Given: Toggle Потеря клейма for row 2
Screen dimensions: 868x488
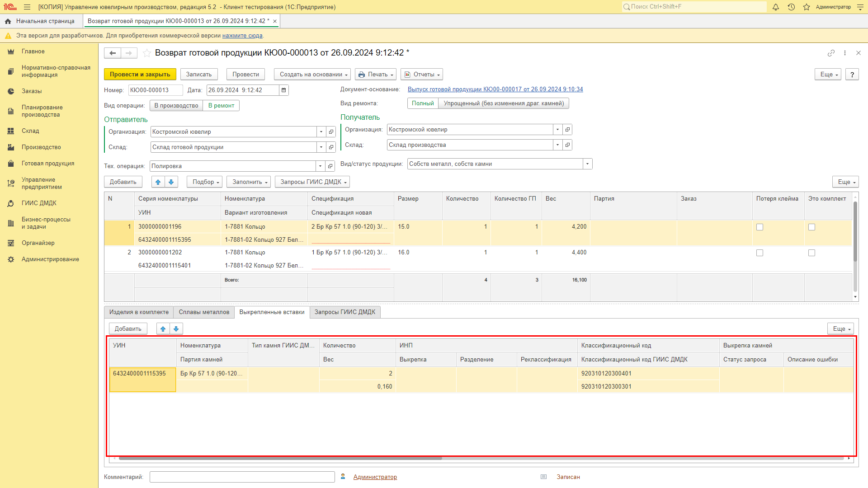Looking at the screenshot, I should [x=760, y=253].
